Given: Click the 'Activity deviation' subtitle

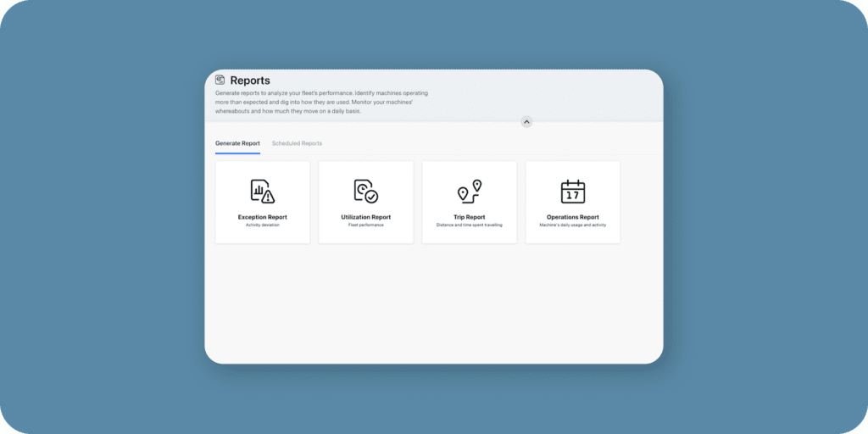Looking at the screenshot, I should coord(263,225).
